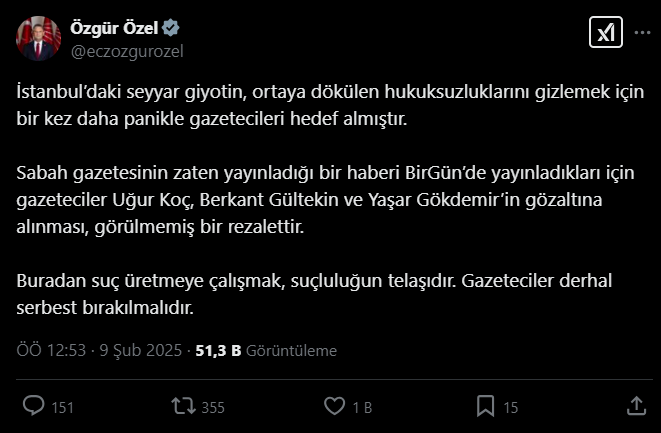Click the reply speech bubble icon

pos(33,406)
